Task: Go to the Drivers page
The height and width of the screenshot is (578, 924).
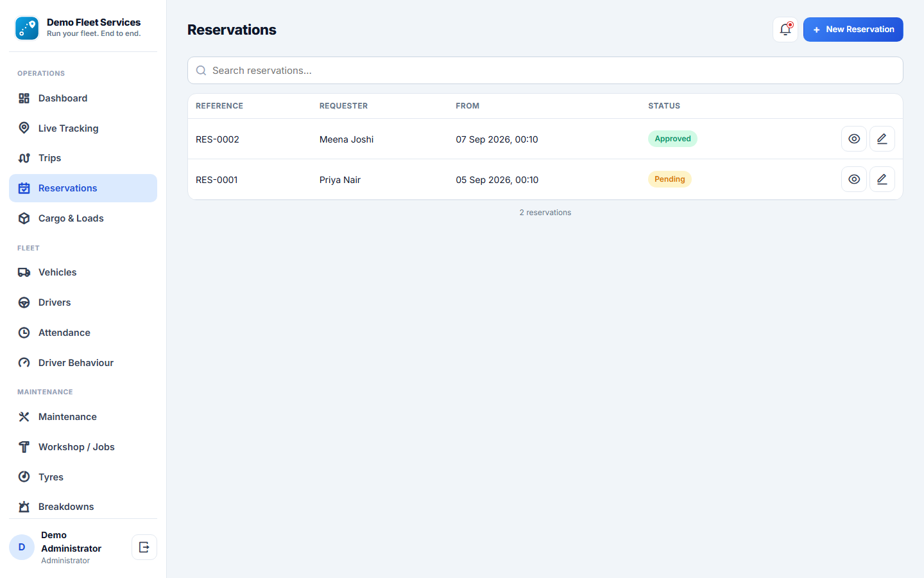Action: pyautogui.click(x=83, y=302)
